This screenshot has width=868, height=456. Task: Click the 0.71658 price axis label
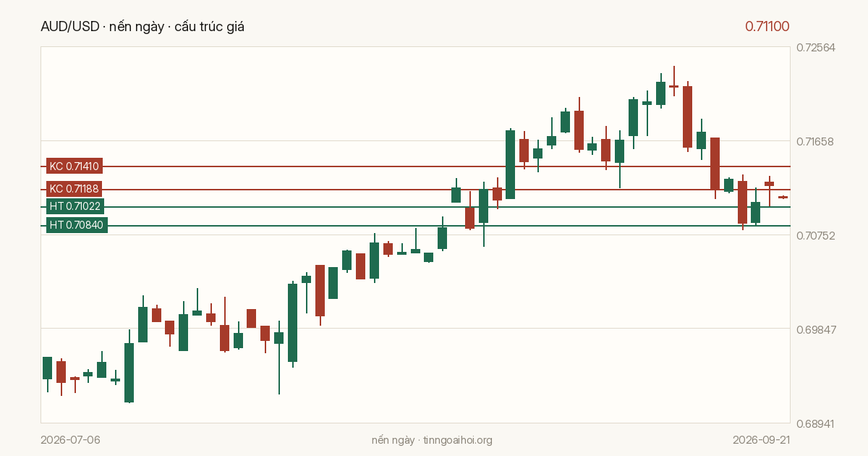(x=816, y=141)
